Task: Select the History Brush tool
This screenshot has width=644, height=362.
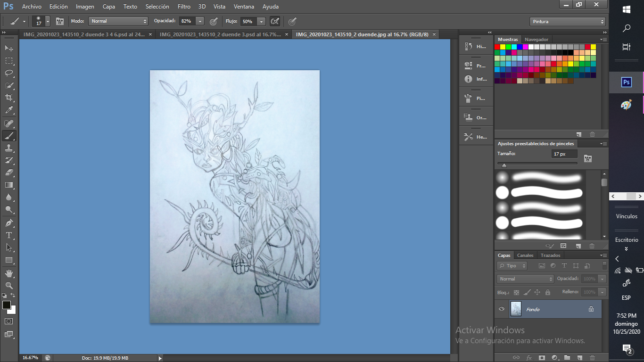Action: coord(9,160)
